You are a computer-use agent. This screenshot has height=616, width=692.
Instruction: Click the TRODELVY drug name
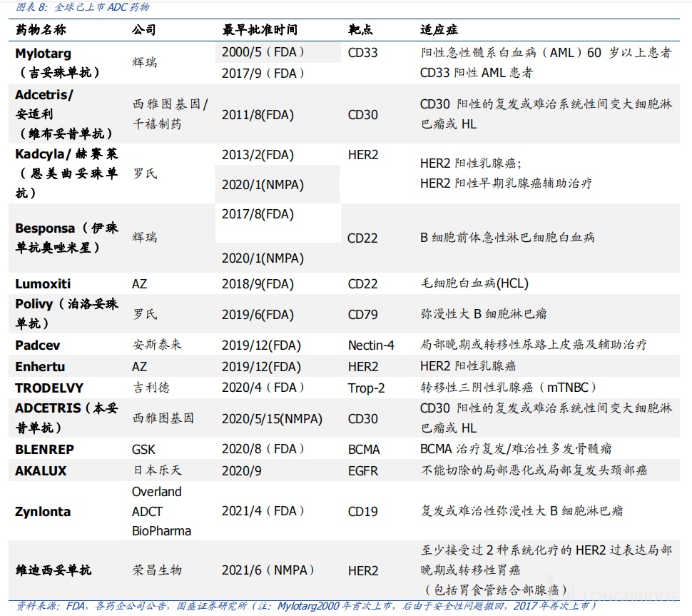coord(49,388)
